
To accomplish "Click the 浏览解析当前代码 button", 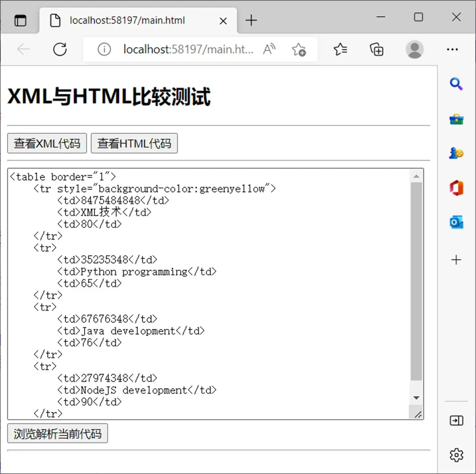I will click(x=57, y=433).
